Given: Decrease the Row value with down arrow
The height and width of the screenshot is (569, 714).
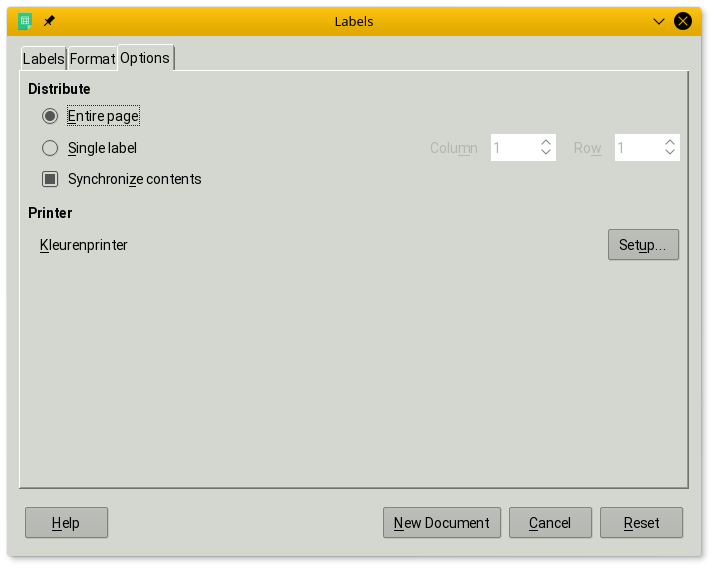Looking at the screenshot, I should click(x=670, y=153).
